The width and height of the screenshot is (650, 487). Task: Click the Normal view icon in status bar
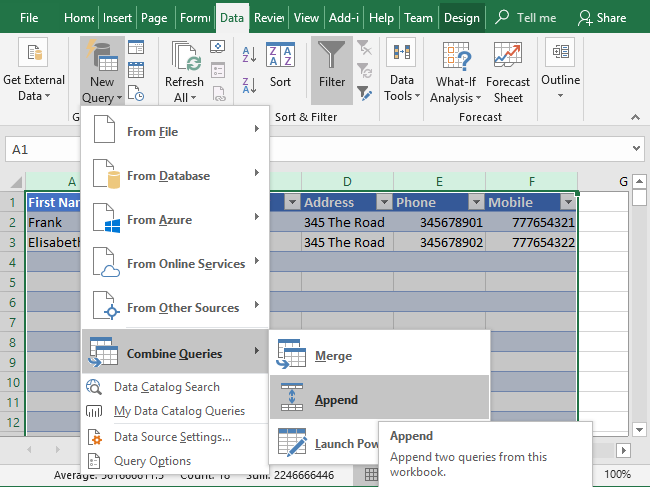pos(371,475)
